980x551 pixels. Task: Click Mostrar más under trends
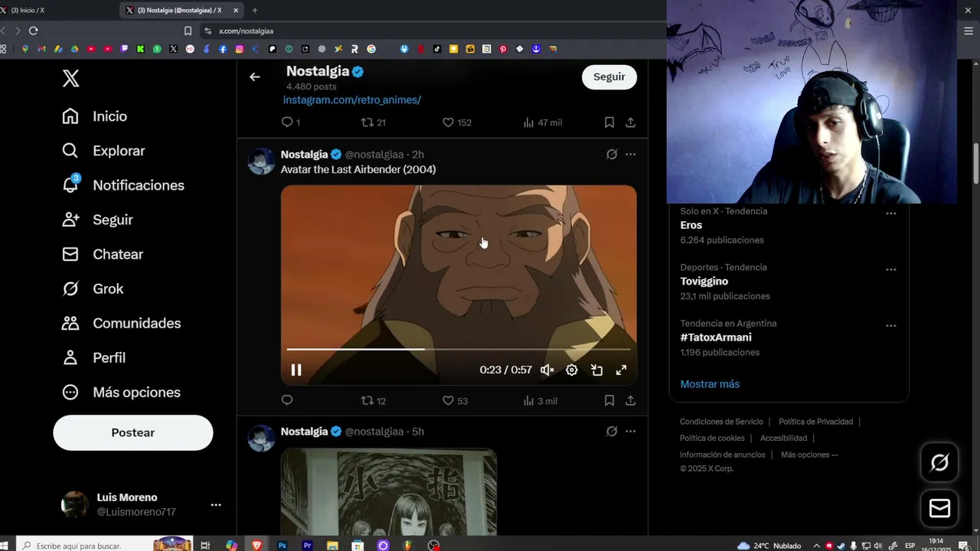click(x=710, y=384)
